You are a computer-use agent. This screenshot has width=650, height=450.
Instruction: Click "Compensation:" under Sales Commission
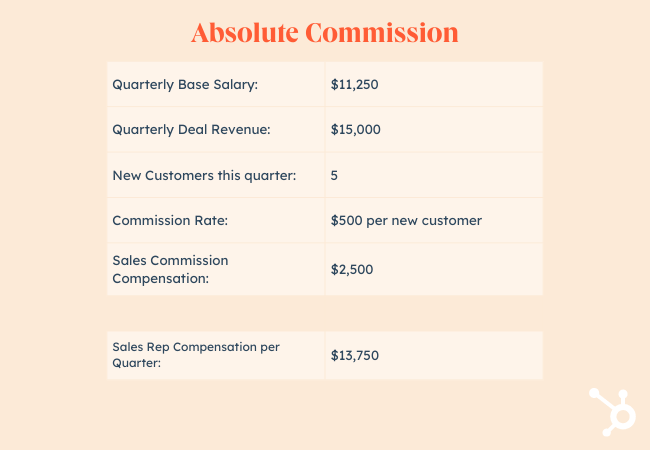pos(160,278)
